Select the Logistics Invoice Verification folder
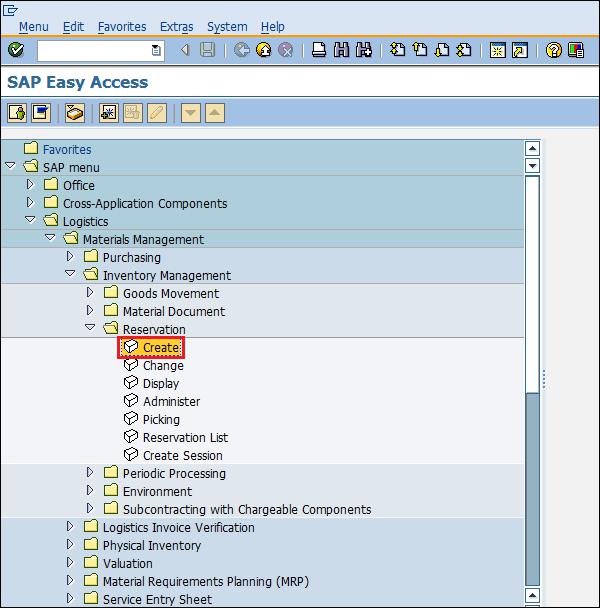600x608 pixels. (x=169, y=527)
